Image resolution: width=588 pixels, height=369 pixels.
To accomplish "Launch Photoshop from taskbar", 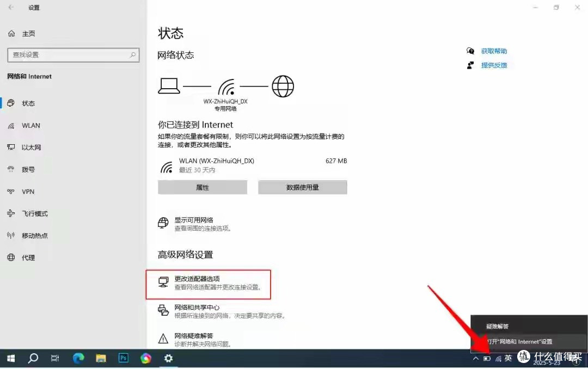I will (124, 359).
